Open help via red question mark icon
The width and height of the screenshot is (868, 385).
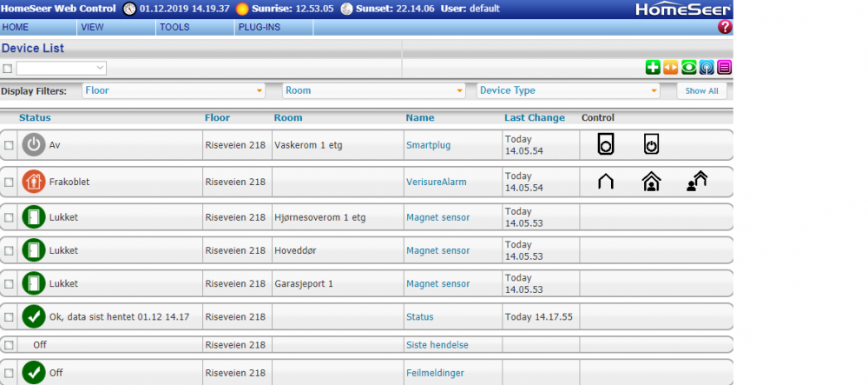[725, 27]
